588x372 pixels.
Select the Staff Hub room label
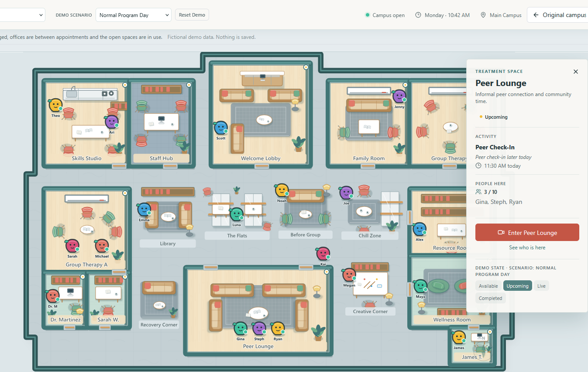[x=162, y=158]
